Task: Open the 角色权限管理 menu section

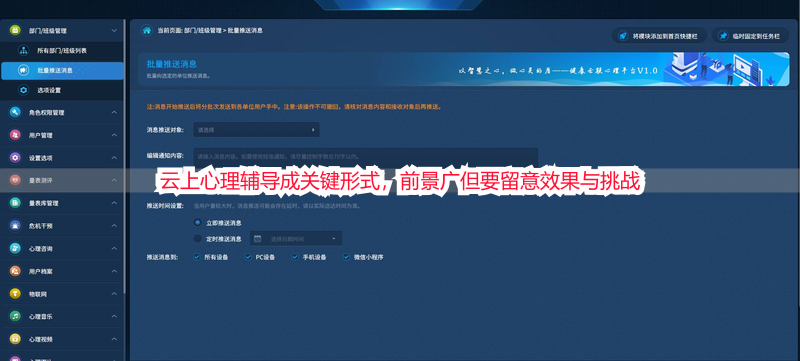Action: coord(62,112)
